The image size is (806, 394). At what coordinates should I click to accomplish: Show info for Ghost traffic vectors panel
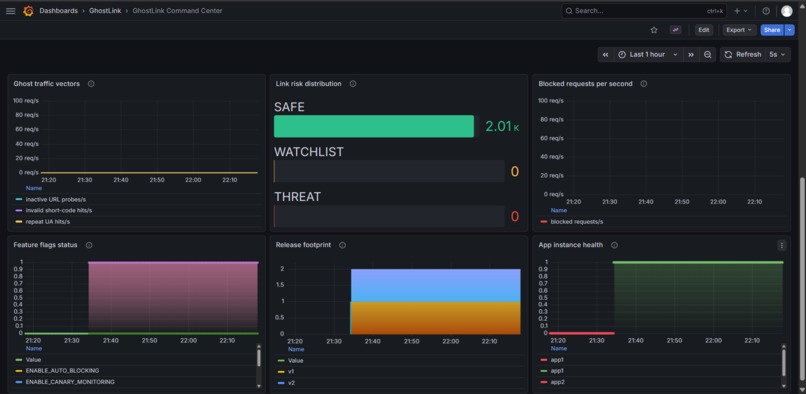click(x=91, y=84)
